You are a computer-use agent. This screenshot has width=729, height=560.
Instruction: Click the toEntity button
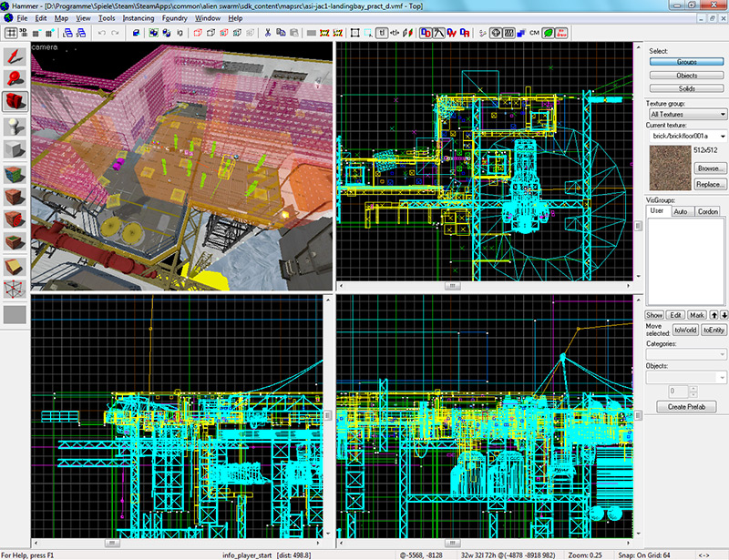(714, 330)
